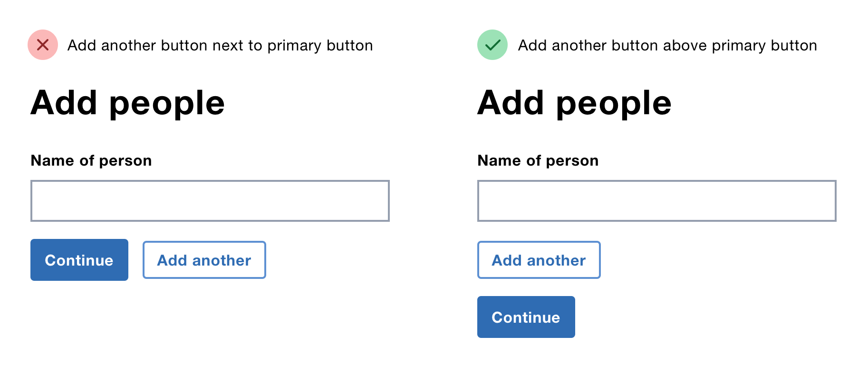Click 'Add people' heading under the green check
The height and width of the screenshot is (376, 868).
(x=574, y=103)
